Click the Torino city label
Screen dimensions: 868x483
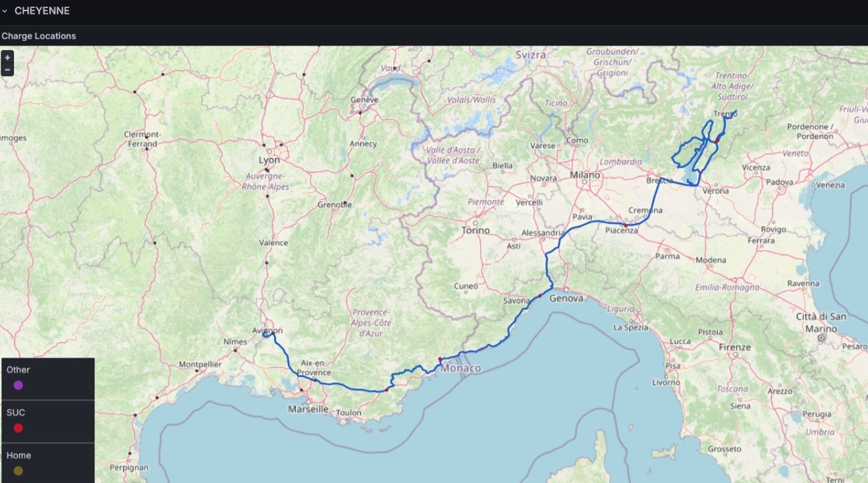tap(475, 230)
